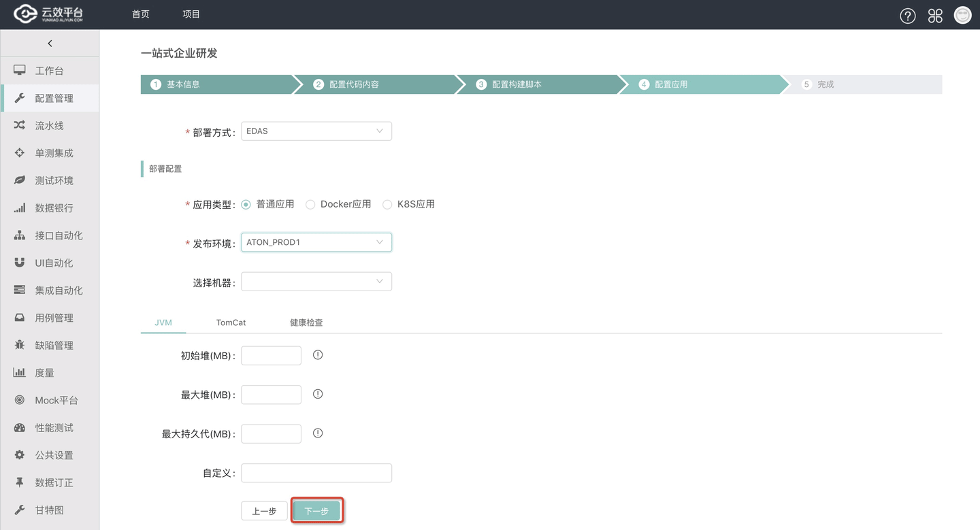Open the user avatar menu
Image resolution: width=980 pixels, height=530 pixels.
pos(962,15)
